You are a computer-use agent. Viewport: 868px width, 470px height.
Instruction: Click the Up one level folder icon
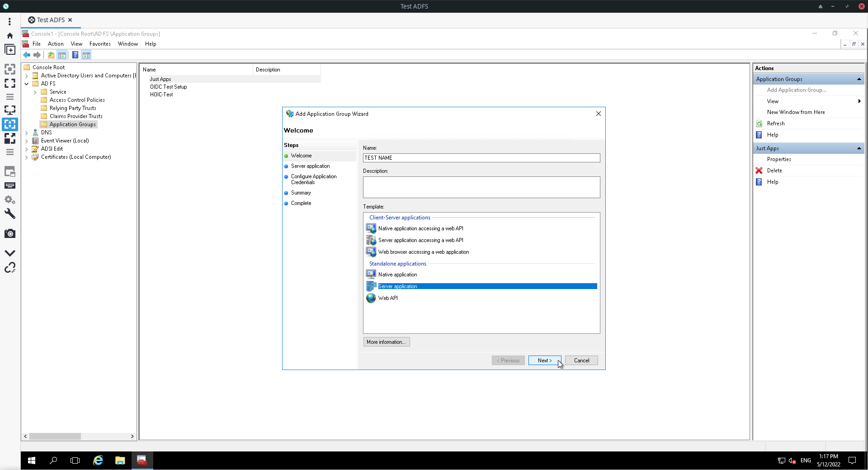tap(51, 55)
